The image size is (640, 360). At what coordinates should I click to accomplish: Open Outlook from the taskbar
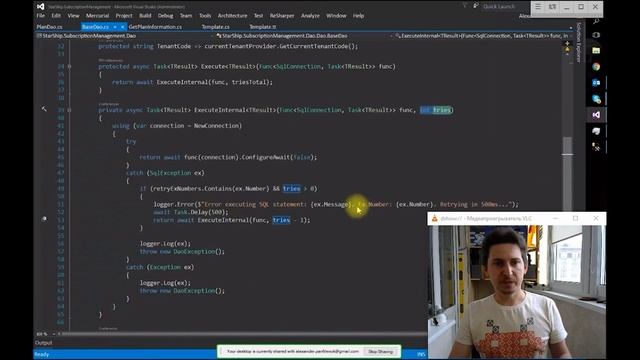point(596,82)
